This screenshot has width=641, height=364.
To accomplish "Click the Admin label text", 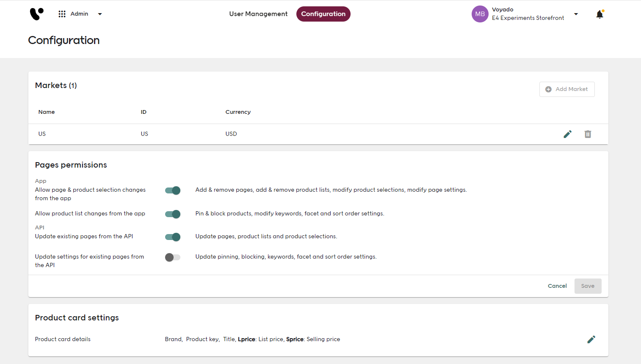I will [x=79, y=14].
